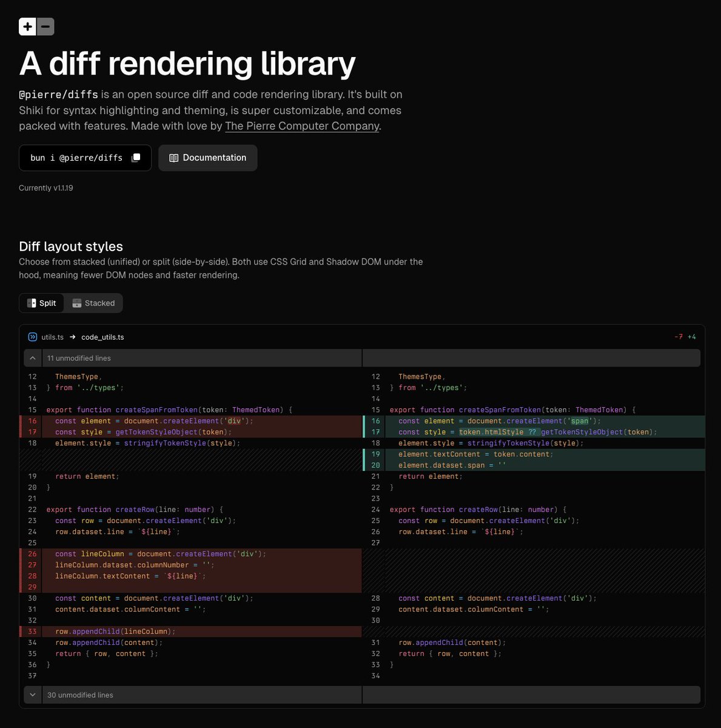Click the green addition marker beside line 19
The height and width of the screenshot is (728, 721).
(x=363, y=454)
